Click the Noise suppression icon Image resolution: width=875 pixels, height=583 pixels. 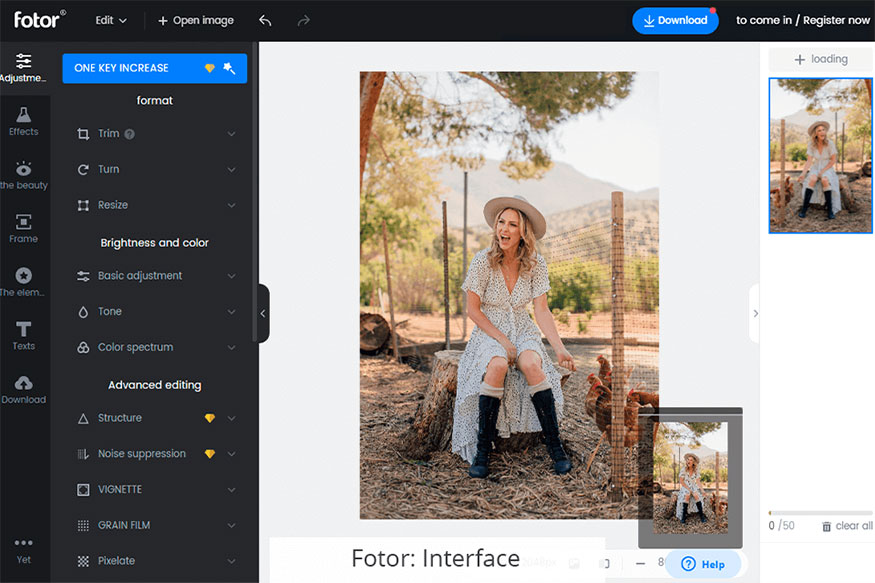83,454
